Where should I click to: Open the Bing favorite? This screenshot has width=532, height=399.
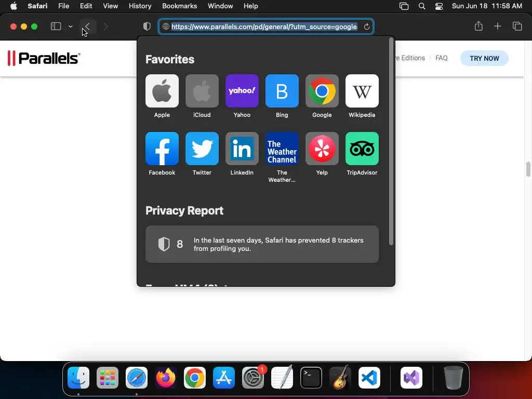tap(282, 91)
